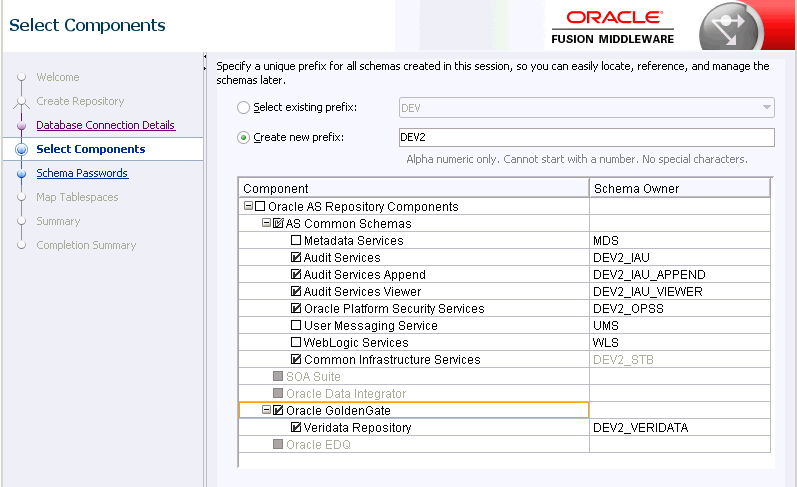Click the Map Tablespaces step bullet icon

click(21, 197)
